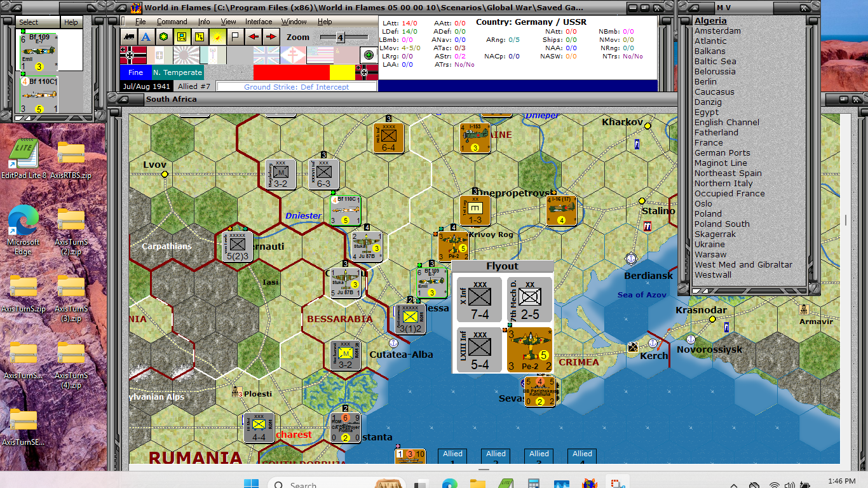Click the locomotive icon in the toolbar
This screenshot has height=488, width=868.
(130, 37)
